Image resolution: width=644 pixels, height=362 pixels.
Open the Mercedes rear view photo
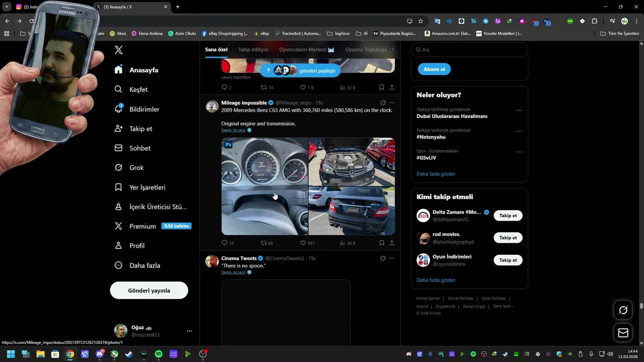[352, 211]
